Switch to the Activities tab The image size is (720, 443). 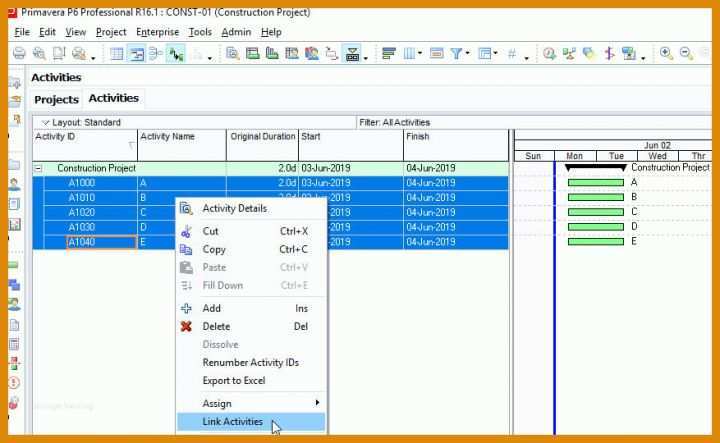[113, 98]
